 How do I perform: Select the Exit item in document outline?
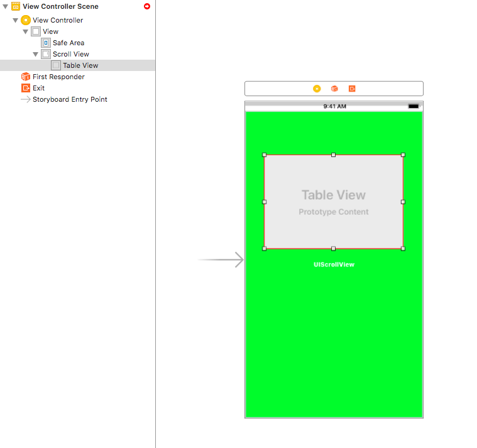coord(38,88)
